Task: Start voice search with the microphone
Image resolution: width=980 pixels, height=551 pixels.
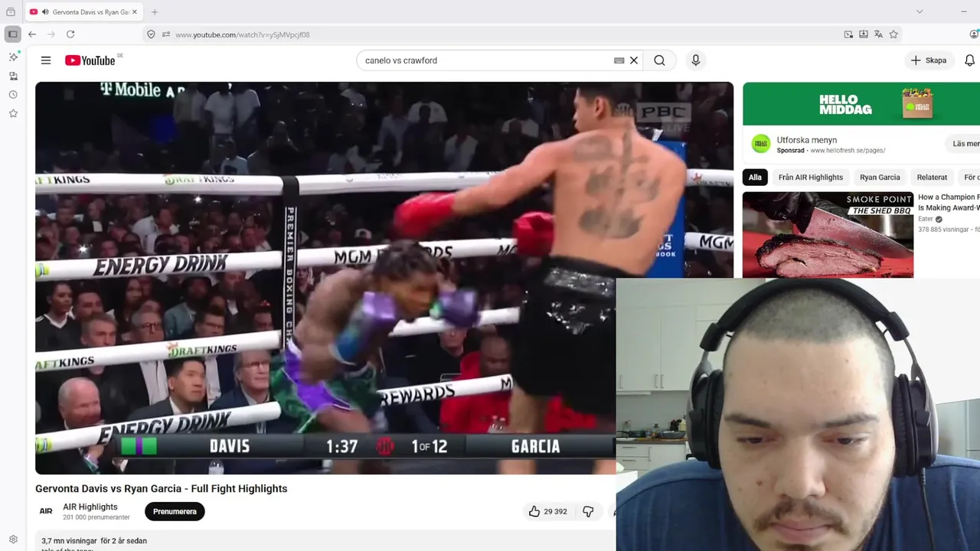Action: click(695, 60)
